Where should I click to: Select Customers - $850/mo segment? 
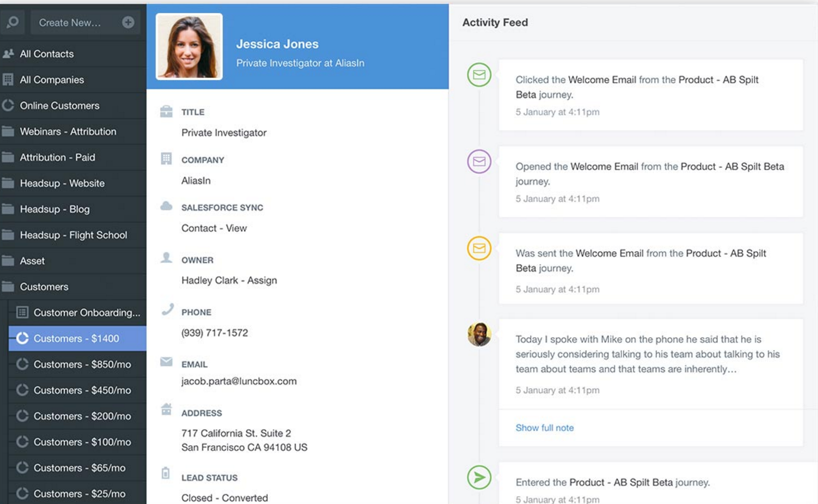(x=77, y=364)
